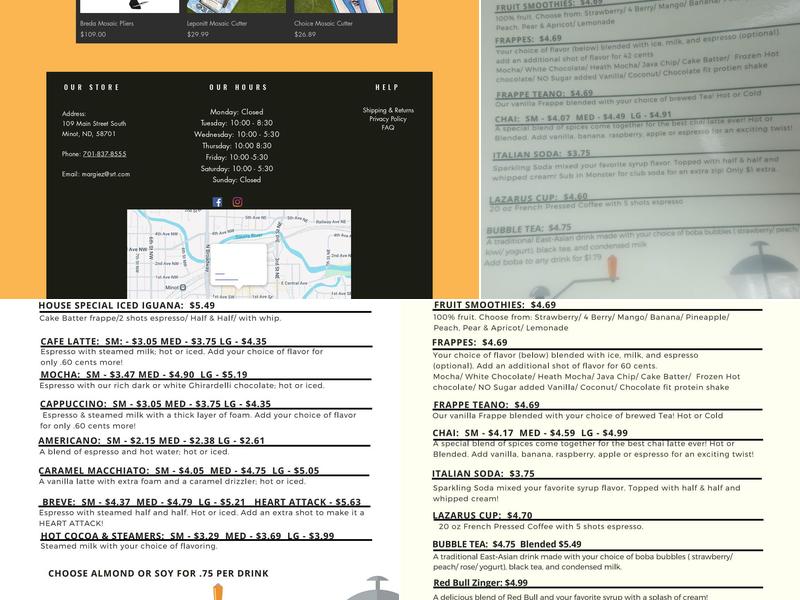Click FRAPPES: $4.69 in lower menu
Image resolution: width=800 pixels, height=600 pixels.
[x=469, y=342]
